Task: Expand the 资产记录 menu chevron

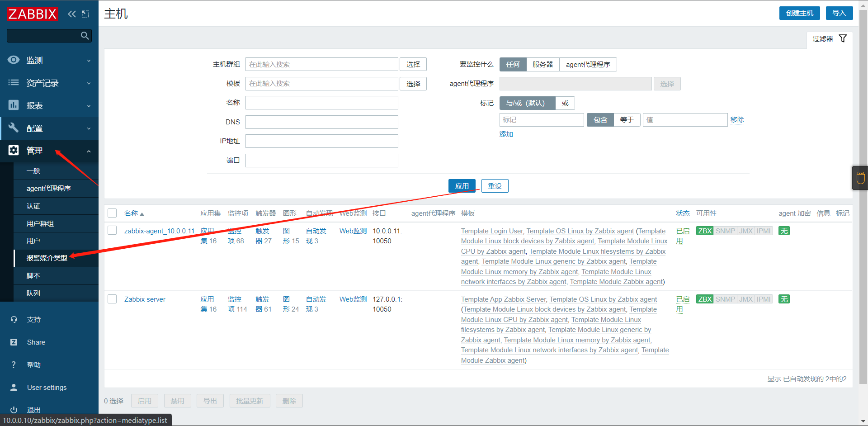Action: pyautogui.click(x=89, y=83)
